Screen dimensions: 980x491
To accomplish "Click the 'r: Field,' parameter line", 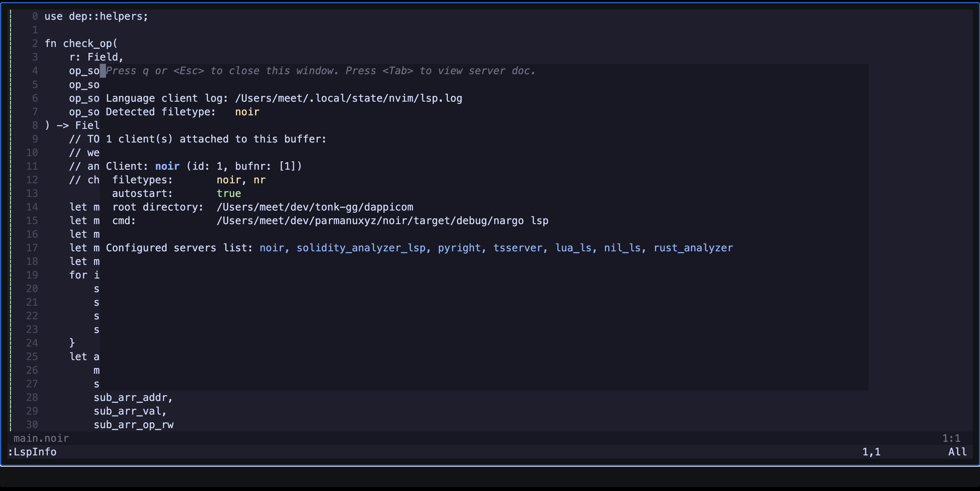I will pos(96,57).
